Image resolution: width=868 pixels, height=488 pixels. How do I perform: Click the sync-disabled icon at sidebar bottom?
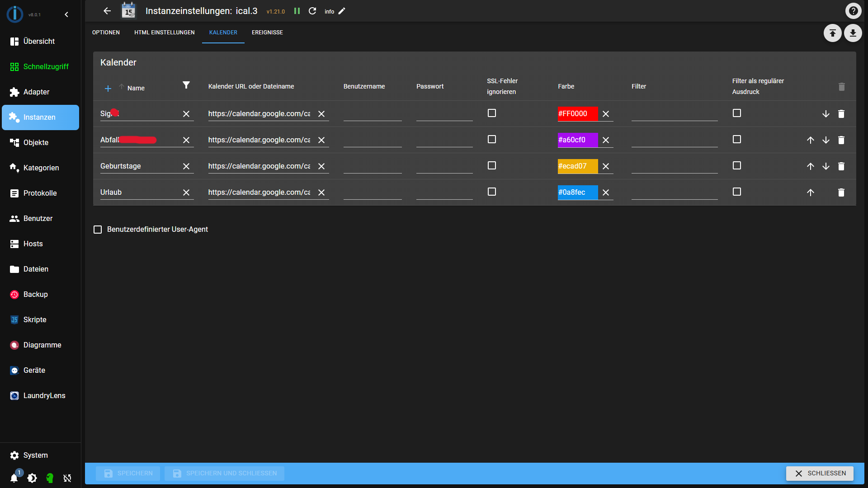coord(67,478)
